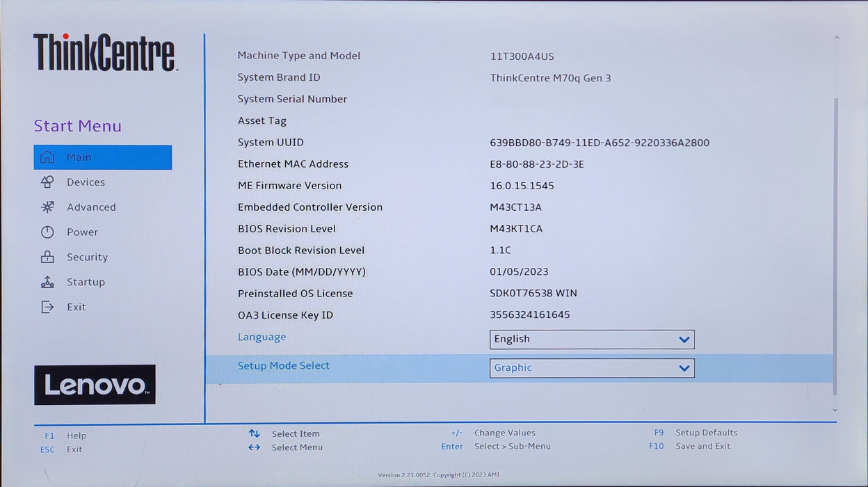The width and height of the screenshot is (868, 487).
Task: Click the Language dropdown chevron arrow
Action: pyautogui.click(x=684, y=340)
